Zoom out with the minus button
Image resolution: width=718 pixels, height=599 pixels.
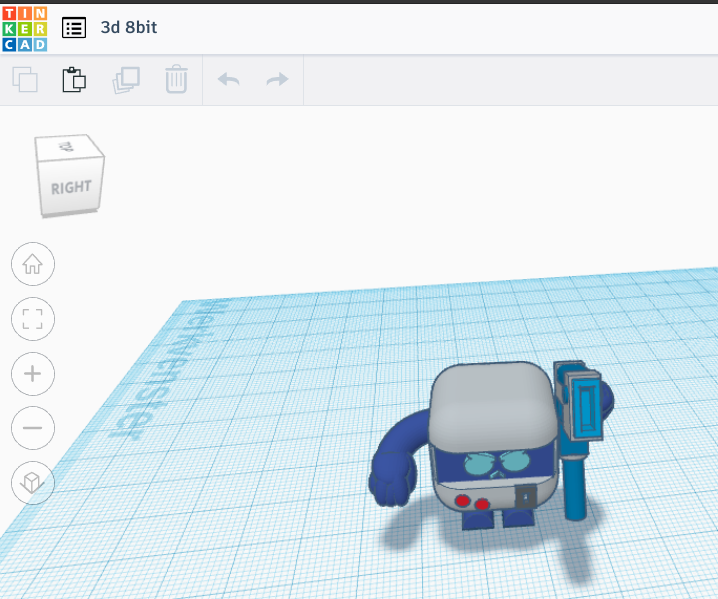[x=33, y=428]
